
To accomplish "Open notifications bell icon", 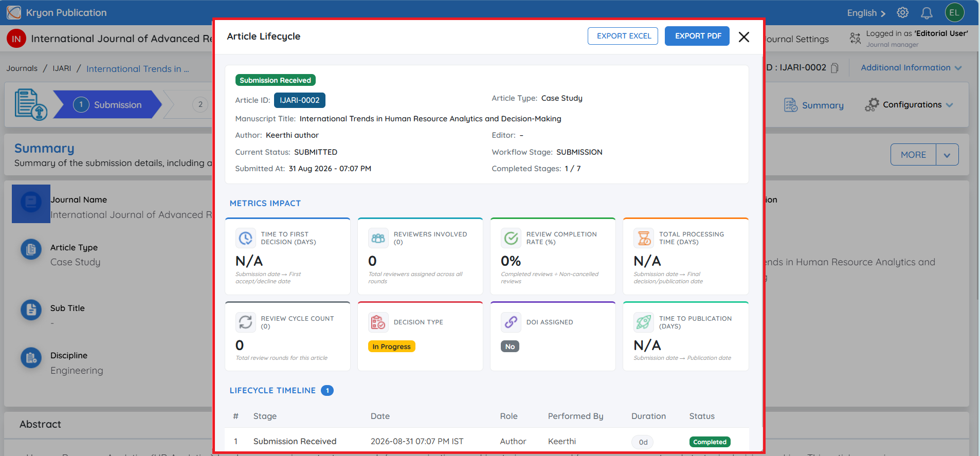I will (x=927, y=13).
